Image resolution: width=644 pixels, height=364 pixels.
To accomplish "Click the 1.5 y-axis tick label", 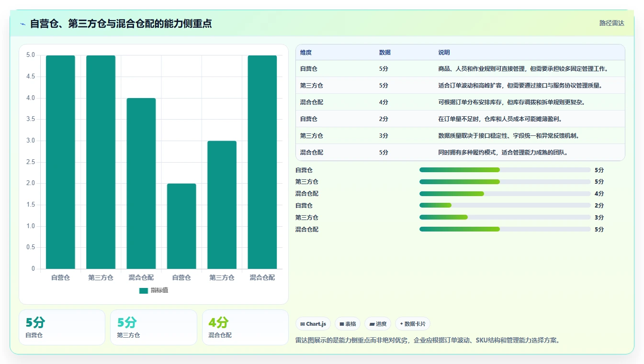I will click(31, 205).
